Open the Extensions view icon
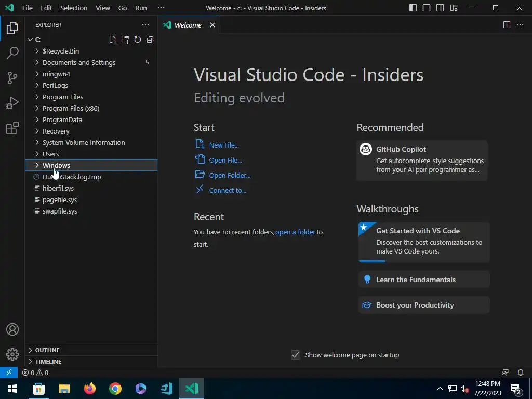The image size is (532, 399). (x=12, y=128)
